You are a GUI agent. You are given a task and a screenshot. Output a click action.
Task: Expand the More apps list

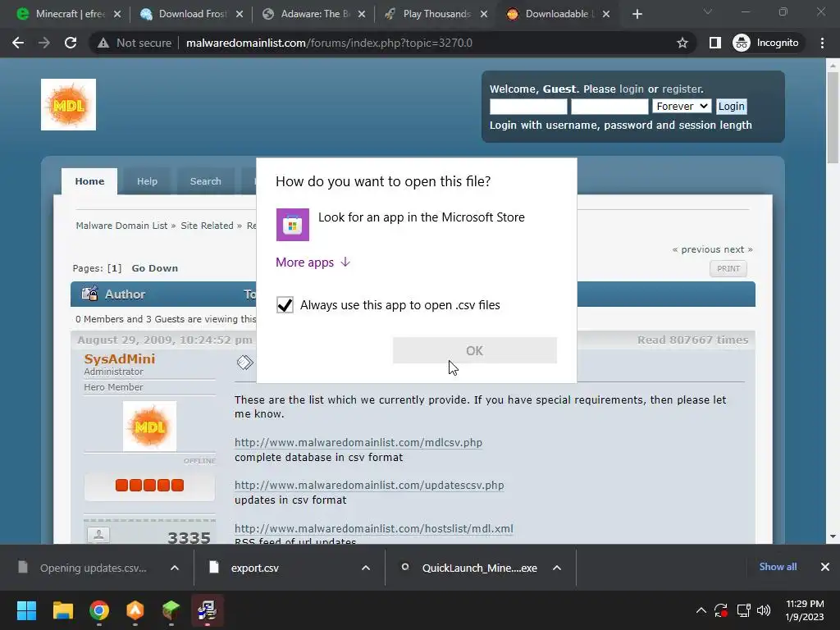tap(313, 262)
